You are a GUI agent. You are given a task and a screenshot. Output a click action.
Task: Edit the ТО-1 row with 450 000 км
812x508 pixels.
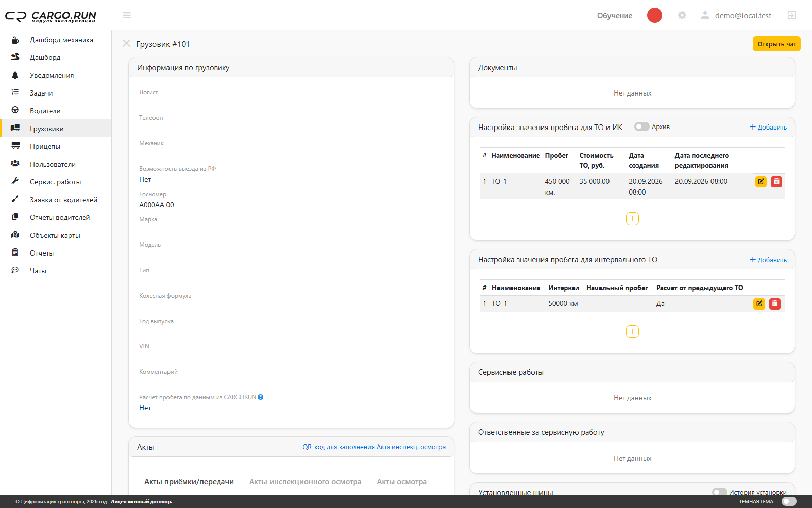point(761,182)
